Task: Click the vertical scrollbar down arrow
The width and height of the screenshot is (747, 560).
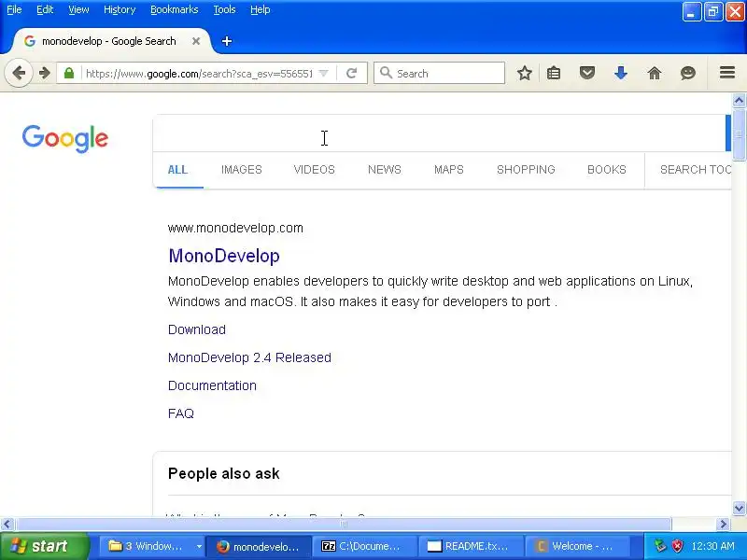Action: click(739, 509)
